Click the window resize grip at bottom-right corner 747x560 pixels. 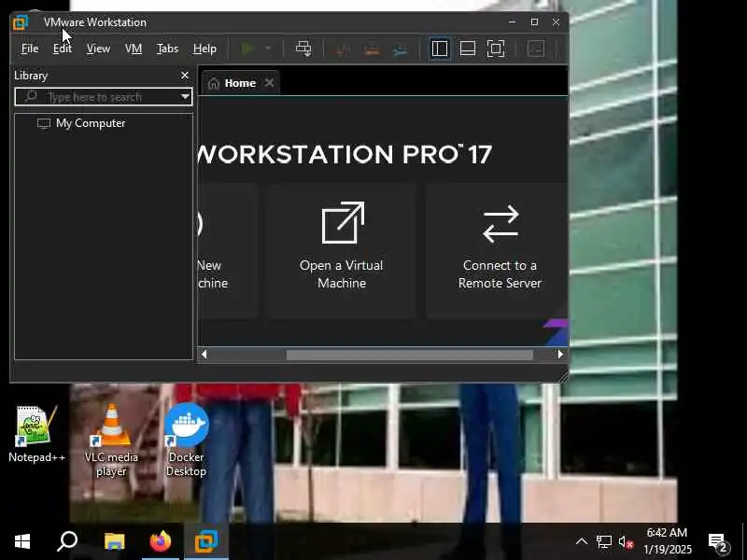pyautogui.click(x=563, y=377)
